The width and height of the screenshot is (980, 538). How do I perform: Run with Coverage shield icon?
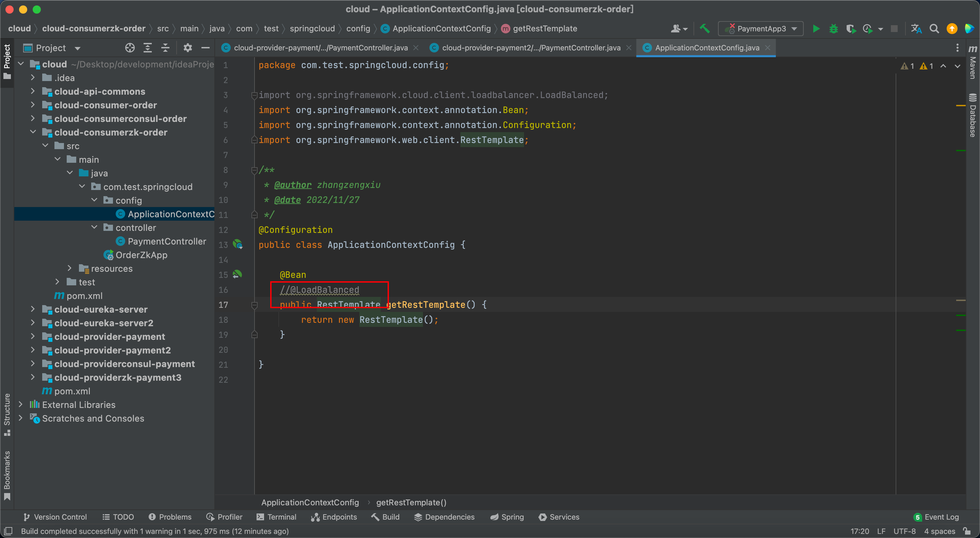[851, 29]
